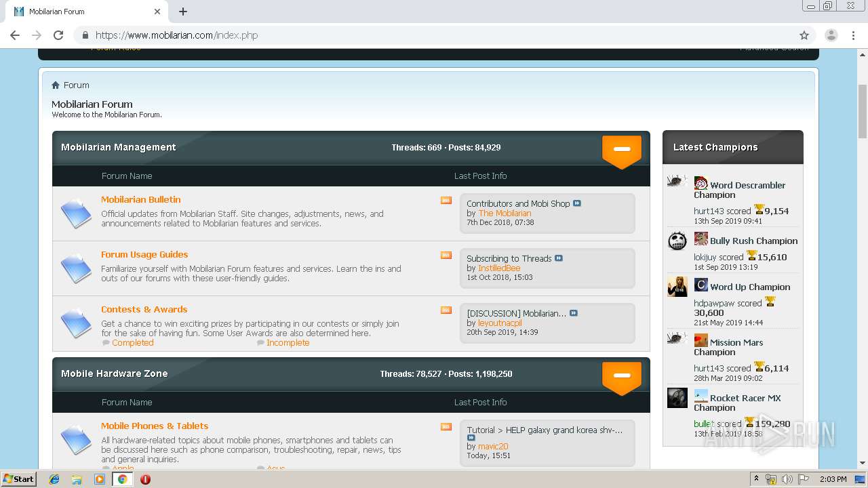Image resolution: width=868 pixels, height=488 pixels.
Task: Click the Contests & Awards folder icon
Action: click(76, 323)
